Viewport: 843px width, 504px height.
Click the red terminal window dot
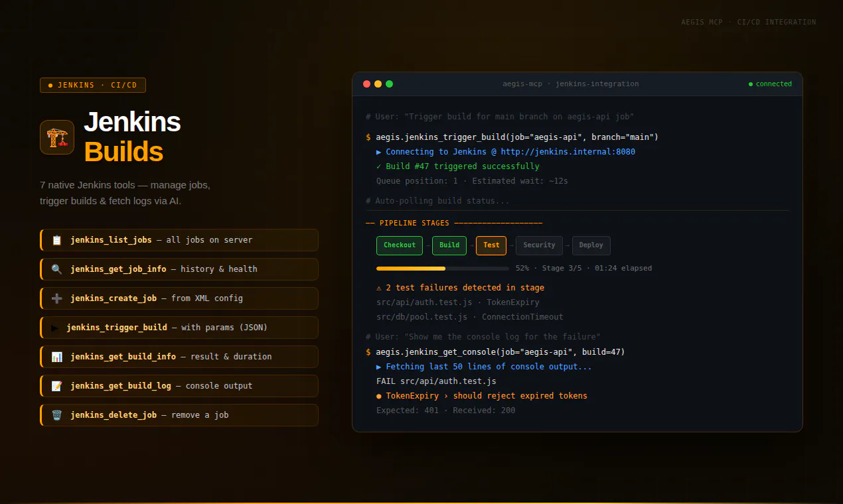pyautogui.click(x=366, y=84)
